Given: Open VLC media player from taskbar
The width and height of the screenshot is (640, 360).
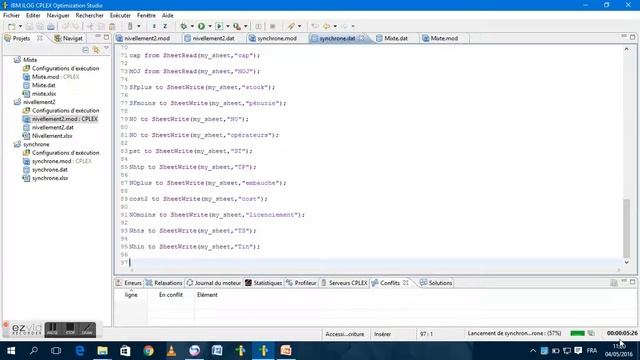Looking at the screenshot, I should [171, 351].
